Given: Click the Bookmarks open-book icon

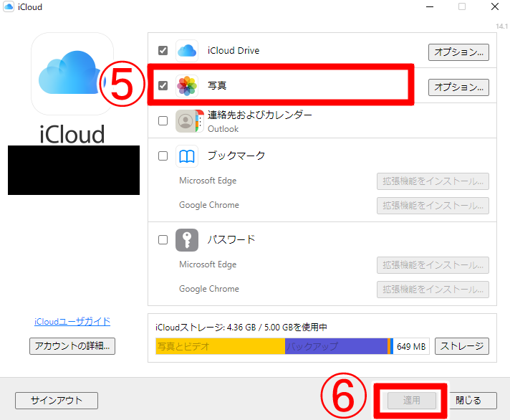Looking at the screenshot, I should [x=187, y=156].
